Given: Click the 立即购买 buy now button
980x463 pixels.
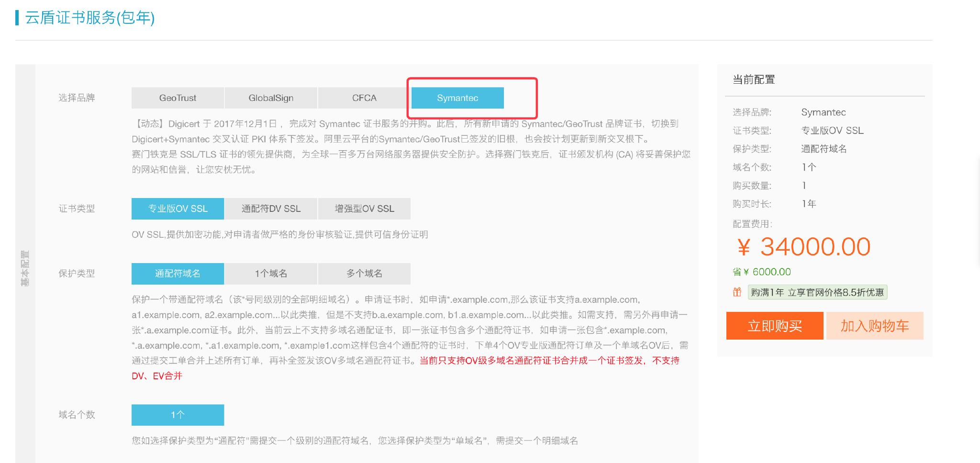Looking at the screenshot, I should pos(775,326).
